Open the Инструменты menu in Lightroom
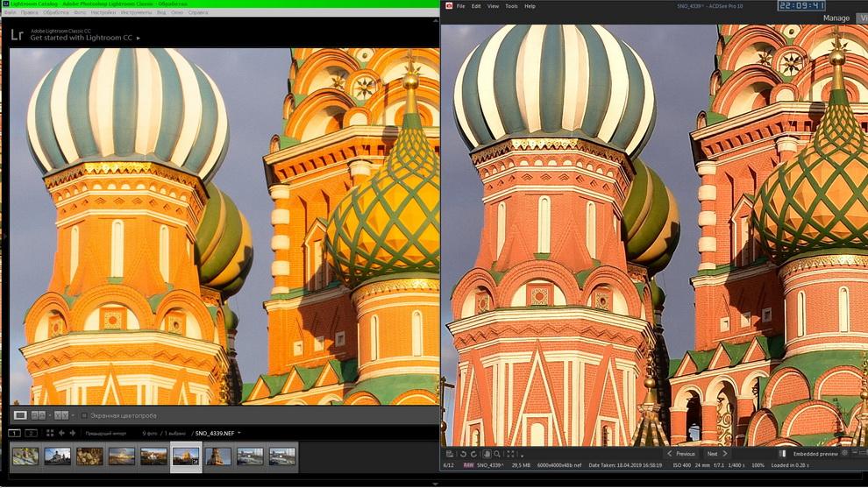 click(x=136, y=12)
